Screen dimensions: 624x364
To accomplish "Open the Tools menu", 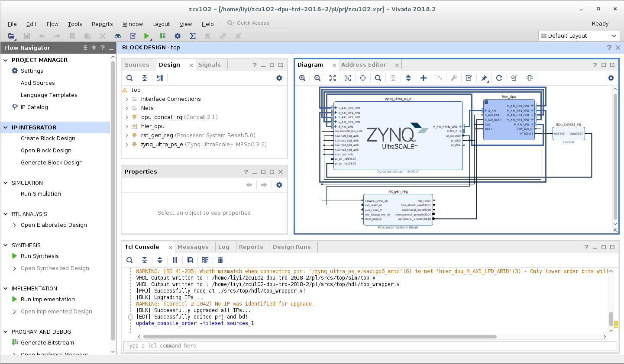I will tap(74, 24).
